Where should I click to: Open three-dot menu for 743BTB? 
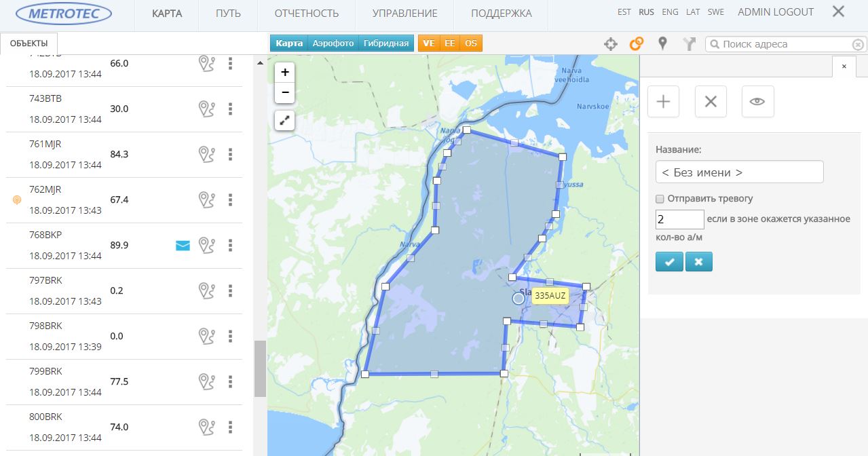click(x=231, y=109)
